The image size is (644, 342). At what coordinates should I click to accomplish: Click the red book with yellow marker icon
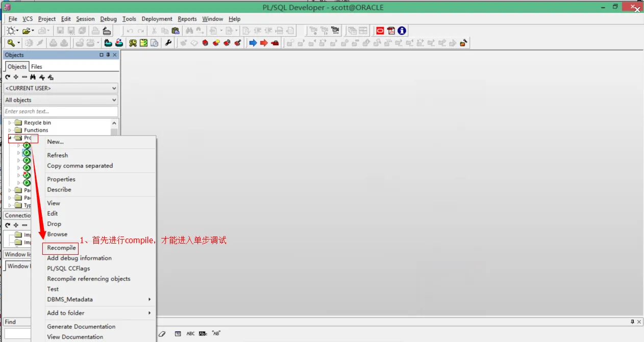click(x=216, y=43)
